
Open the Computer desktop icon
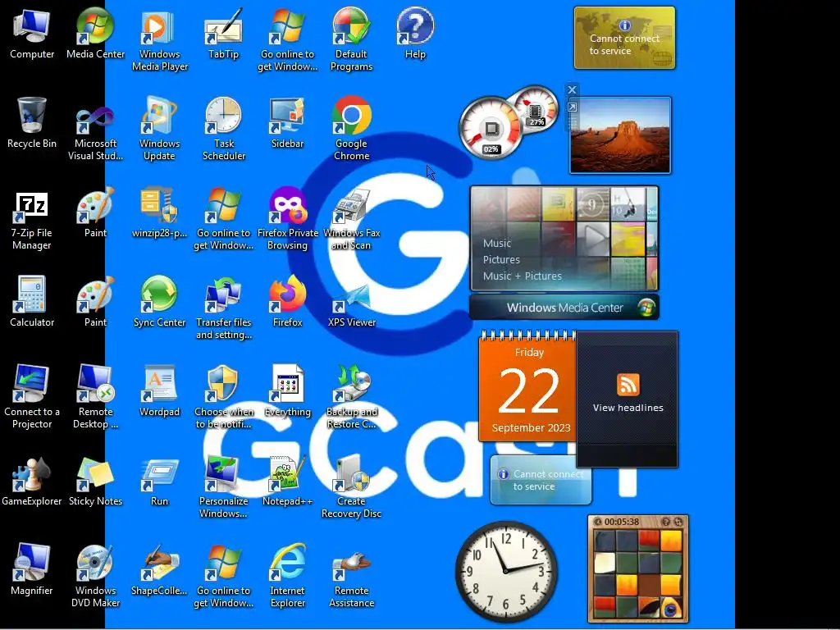tap(32, 34)
